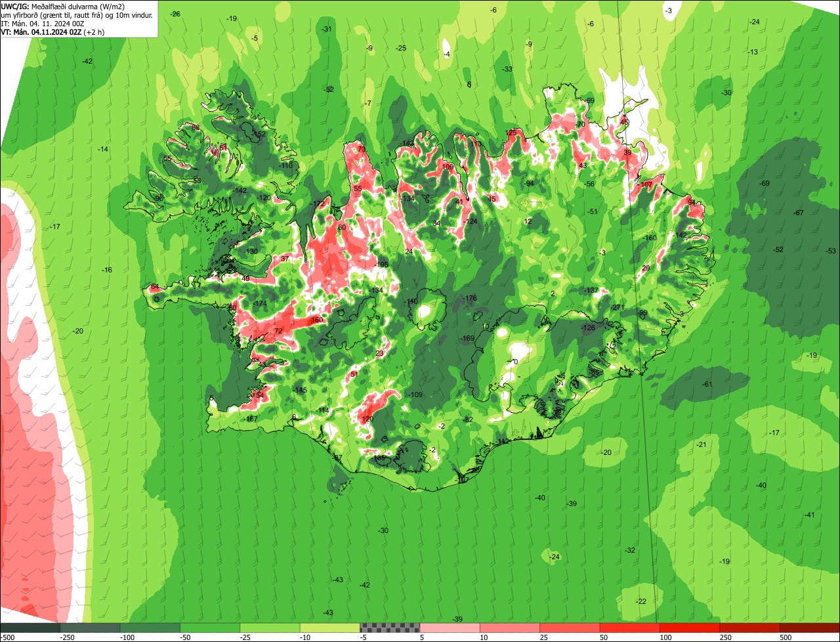Click the title line 'UWC/IG: Meðalflæði dulvarma (W/m2)'
This screenshot has width=840, height=642.
click(63, 6)
